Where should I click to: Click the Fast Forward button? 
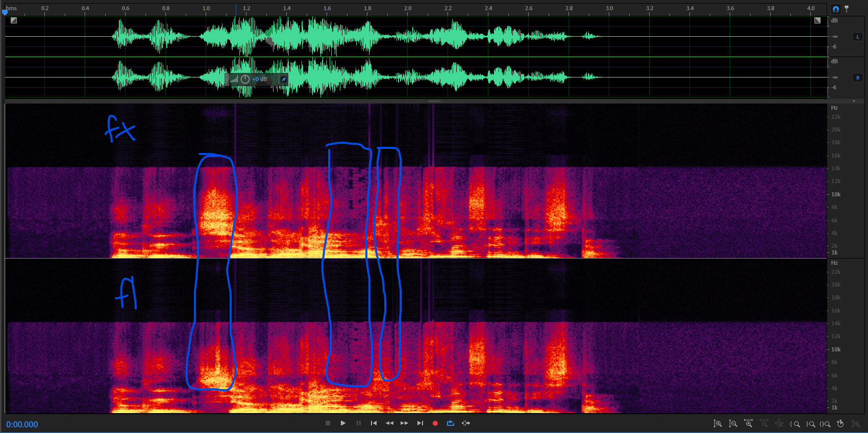tap(404, 423)
